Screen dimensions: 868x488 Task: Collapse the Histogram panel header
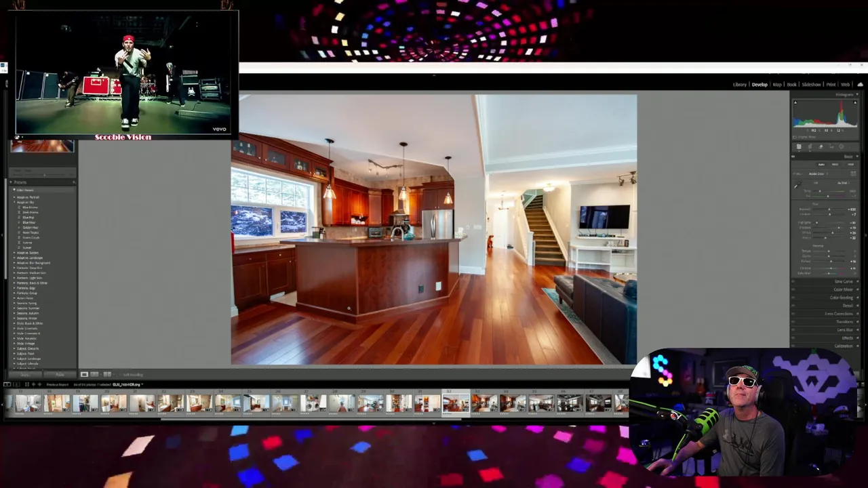(x=857, y=94)
